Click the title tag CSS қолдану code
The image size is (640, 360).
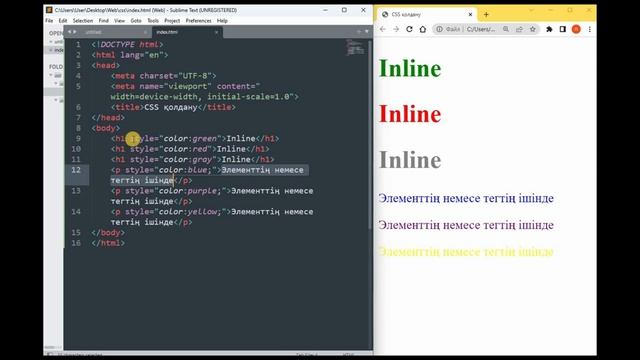pos(173,107)
